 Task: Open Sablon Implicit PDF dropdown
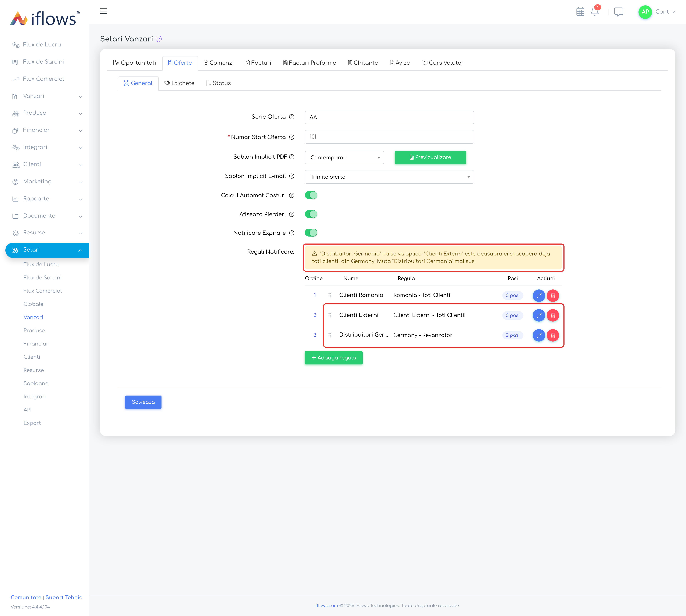[x=344, y=157]
